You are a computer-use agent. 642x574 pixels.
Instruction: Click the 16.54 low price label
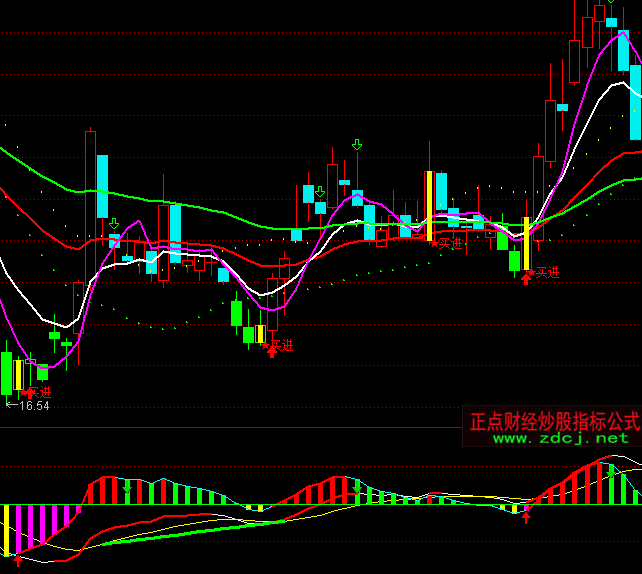[34, 406]
